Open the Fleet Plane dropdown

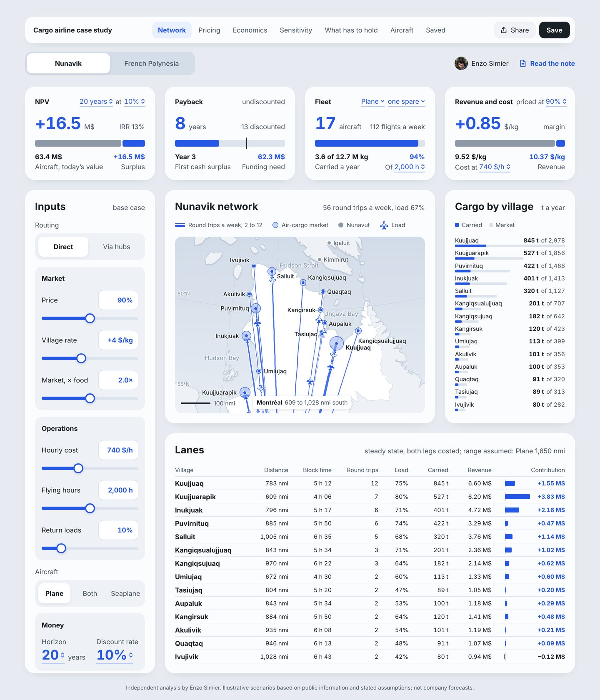(373, 102)
